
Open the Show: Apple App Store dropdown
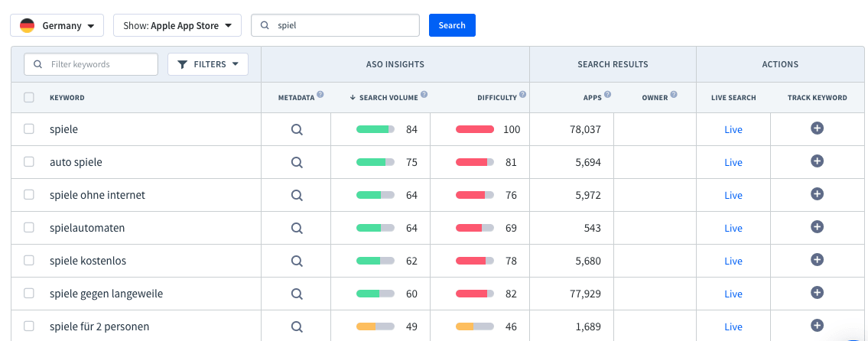click(x=177, y=25)
